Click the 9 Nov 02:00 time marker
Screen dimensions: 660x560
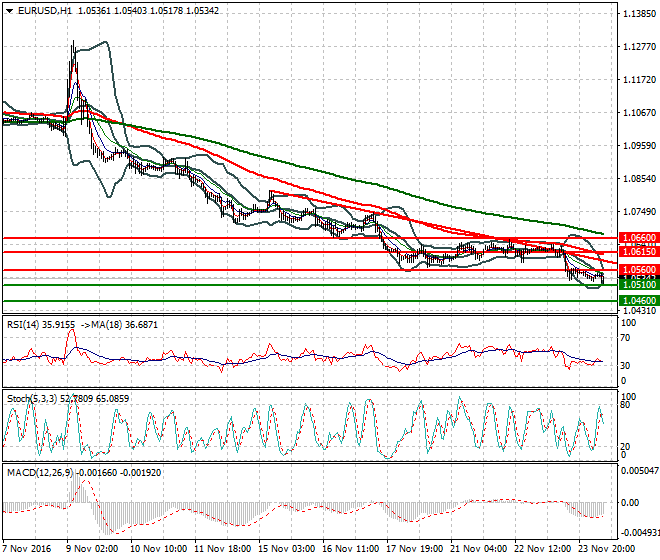tap(93, 549)
